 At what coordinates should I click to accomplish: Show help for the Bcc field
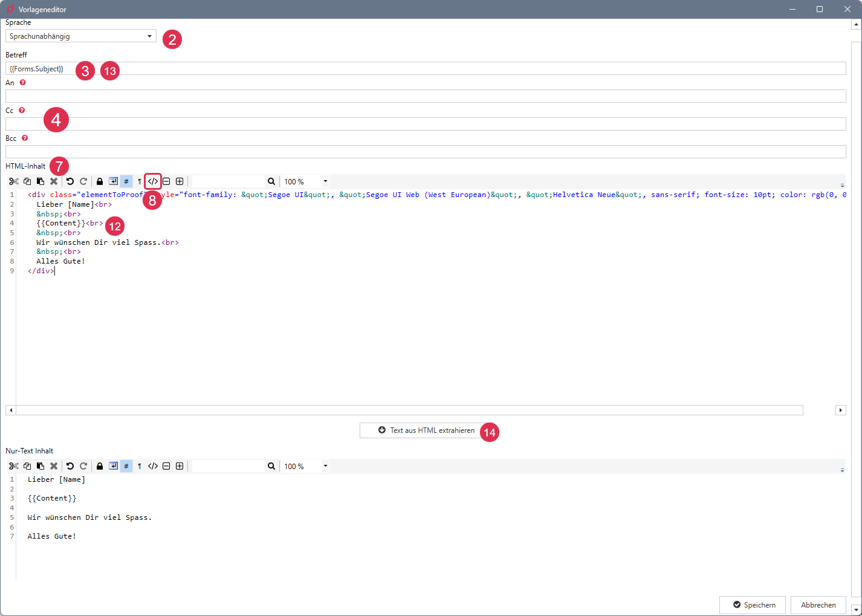25,138
